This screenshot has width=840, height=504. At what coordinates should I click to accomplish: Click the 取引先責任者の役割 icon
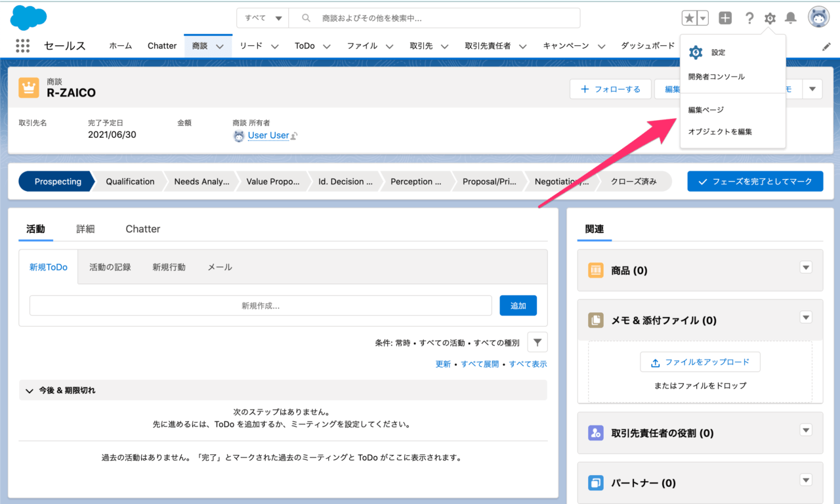596,432
